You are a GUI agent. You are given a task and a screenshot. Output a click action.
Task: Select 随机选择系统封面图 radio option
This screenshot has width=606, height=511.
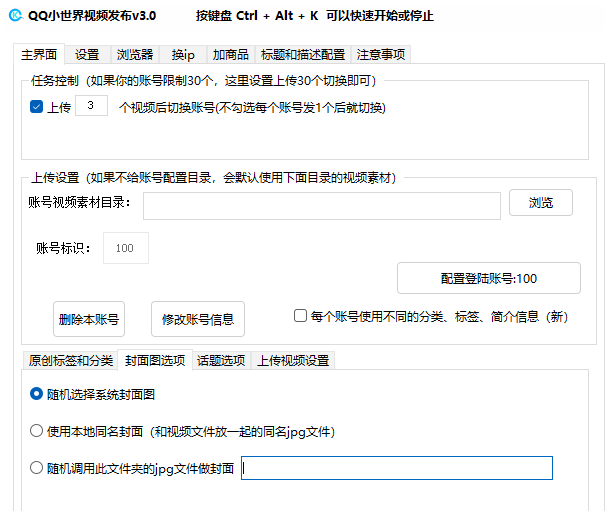click(x=37, y=394)
